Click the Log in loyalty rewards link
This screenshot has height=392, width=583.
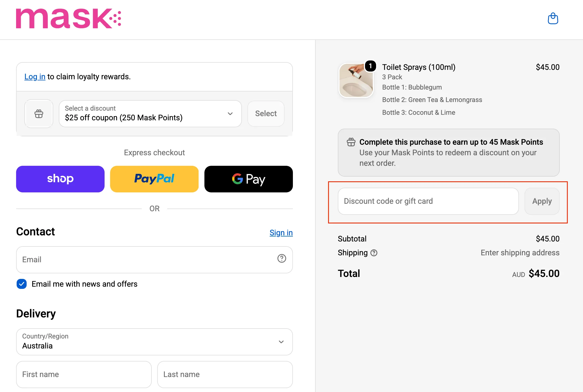(x=35, y=77)
